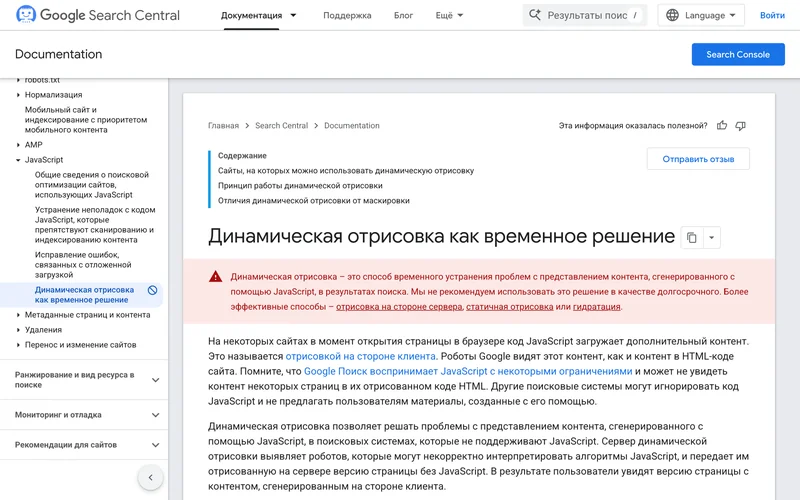Open the Документация dropdown arrow
Screen dimensions: 800x500
293,15
